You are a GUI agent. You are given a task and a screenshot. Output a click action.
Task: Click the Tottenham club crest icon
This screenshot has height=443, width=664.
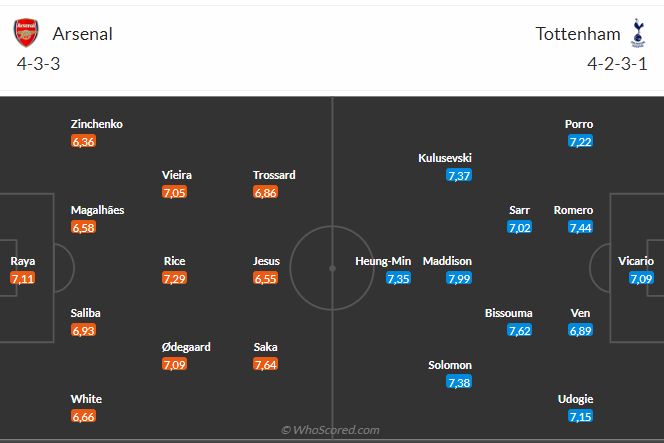point(638,34)
